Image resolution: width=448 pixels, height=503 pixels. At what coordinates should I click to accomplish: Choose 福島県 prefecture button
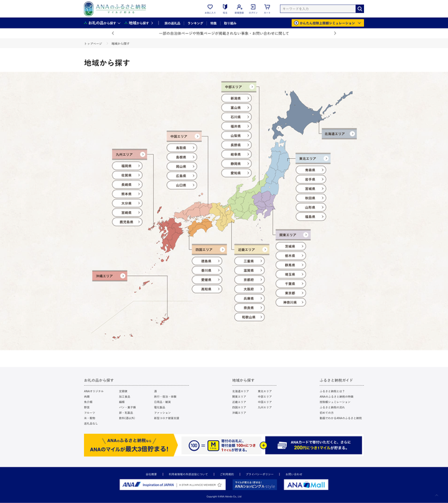(x=310, y=217)
